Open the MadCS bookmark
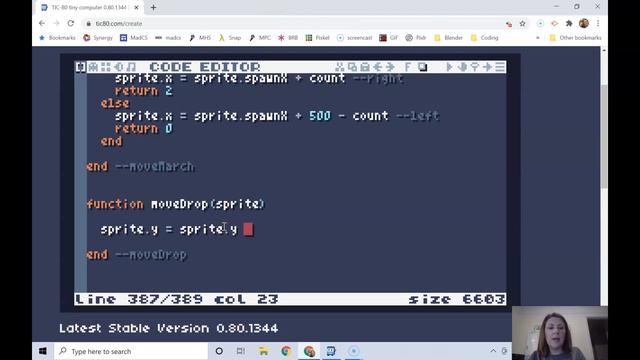640x360 pixels. point(134,38)
